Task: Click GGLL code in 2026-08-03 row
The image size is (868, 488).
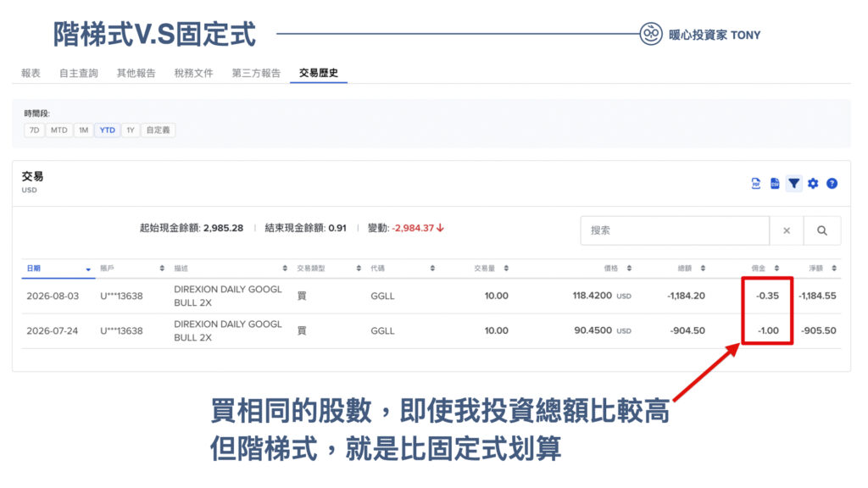Action: tap(382, 296)
